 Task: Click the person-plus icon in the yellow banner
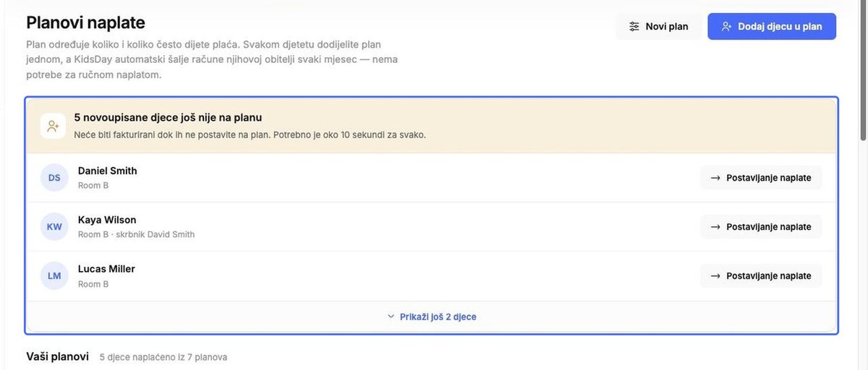[x=53, y=126]
